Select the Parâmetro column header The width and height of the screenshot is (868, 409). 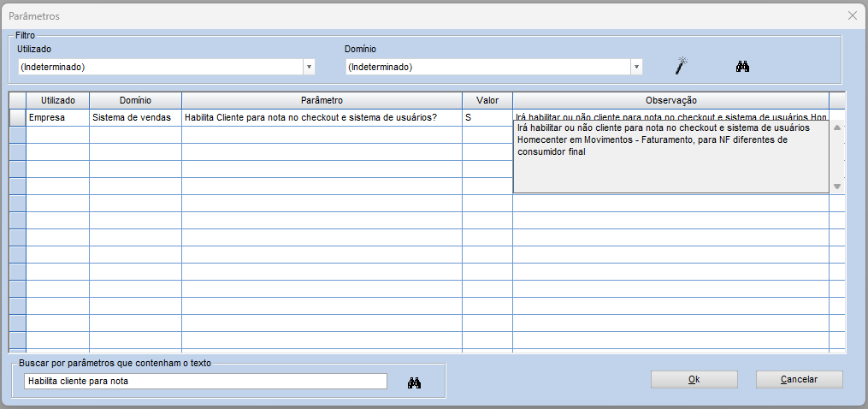point(322,101)
